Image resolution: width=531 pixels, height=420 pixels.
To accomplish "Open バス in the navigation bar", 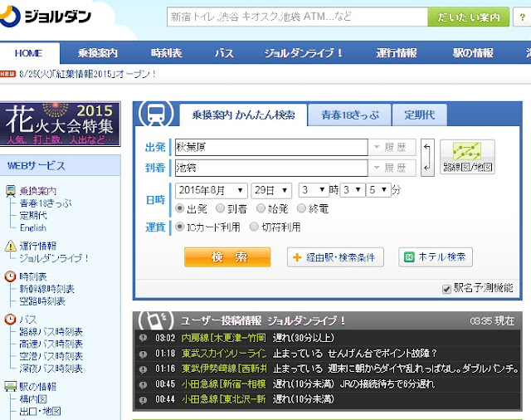I will point(224,53).
